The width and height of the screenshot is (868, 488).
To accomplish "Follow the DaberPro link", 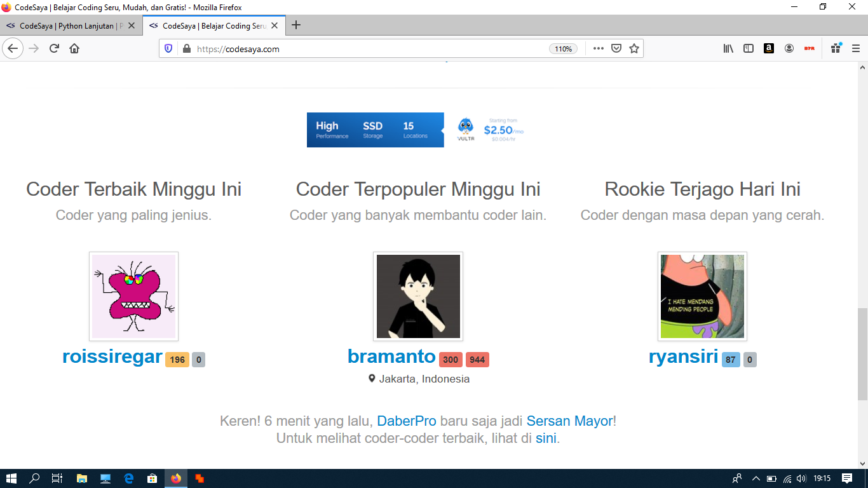I will 407,421.
